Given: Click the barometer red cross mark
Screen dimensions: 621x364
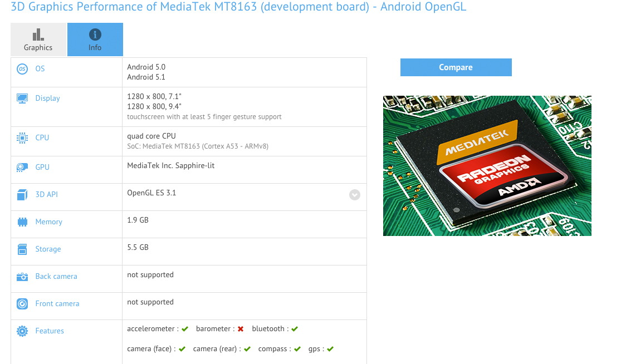Looking at the screenshot, I should (x=241, y=329).
